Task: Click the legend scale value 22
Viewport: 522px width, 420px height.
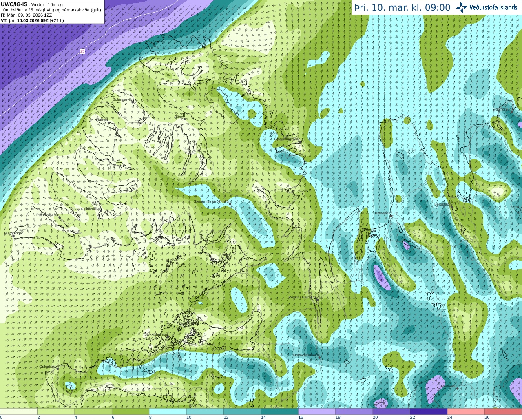Action: tap(413, 417)
